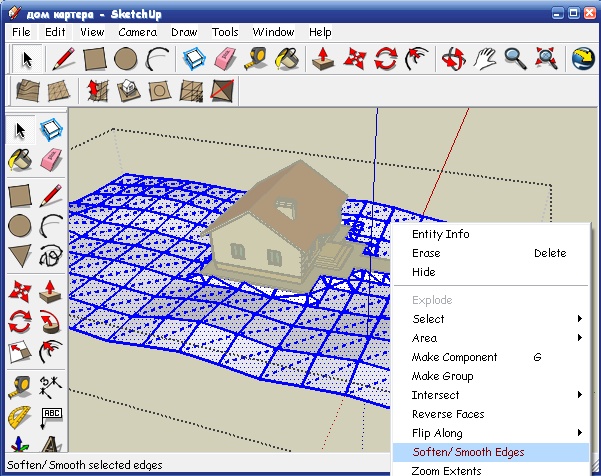Select the Rotate tool in the top toolbar
The width and height of the screenshot is (601, 476).
pyautogui.click(x=386, y=59)
